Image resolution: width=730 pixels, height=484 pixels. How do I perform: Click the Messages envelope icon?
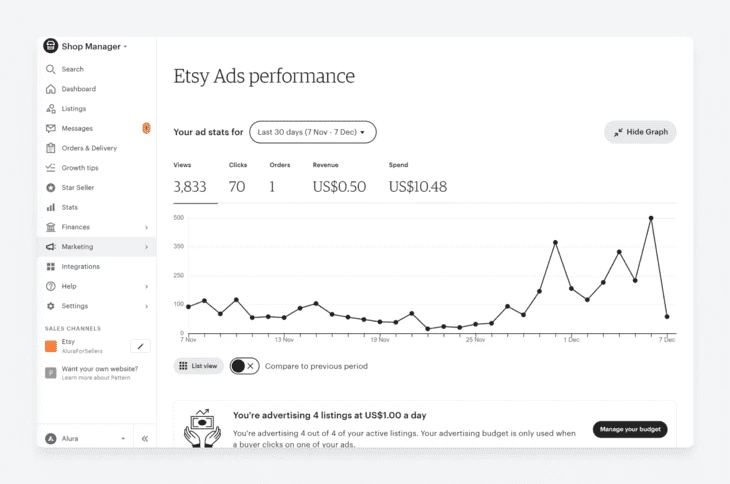point(50,128)
